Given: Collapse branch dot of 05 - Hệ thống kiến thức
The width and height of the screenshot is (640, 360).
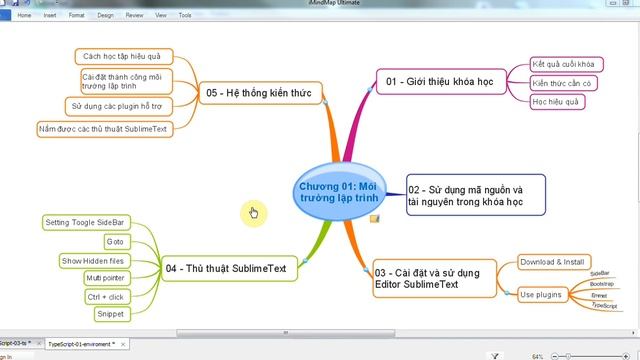Looking at the screenshot, I should click(x=325, y=102).
